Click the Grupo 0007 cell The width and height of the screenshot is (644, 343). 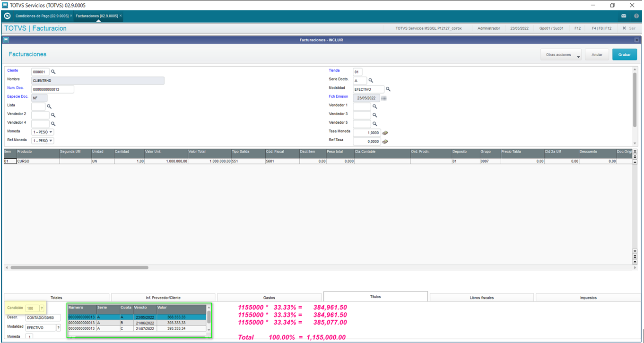click(490, 161)
